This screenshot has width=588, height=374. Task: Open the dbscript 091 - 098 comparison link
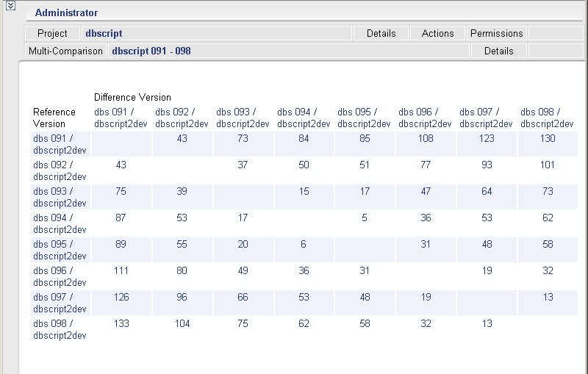pos(151,51)
